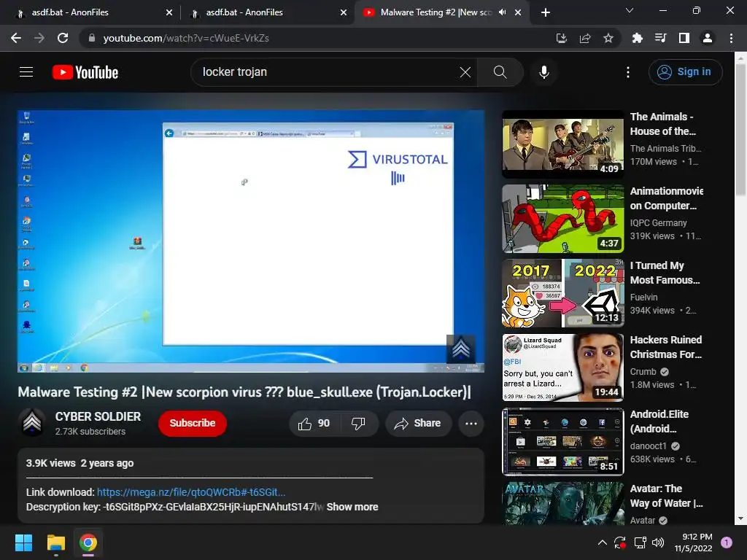747x560 pixels.
Task: Click the video player to toggle playback
Action: (x=251, y=241)
